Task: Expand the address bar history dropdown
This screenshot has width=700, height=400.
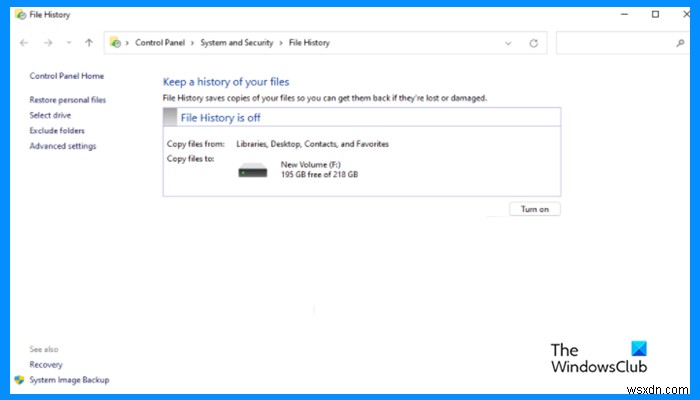Action: click(508, 43)
